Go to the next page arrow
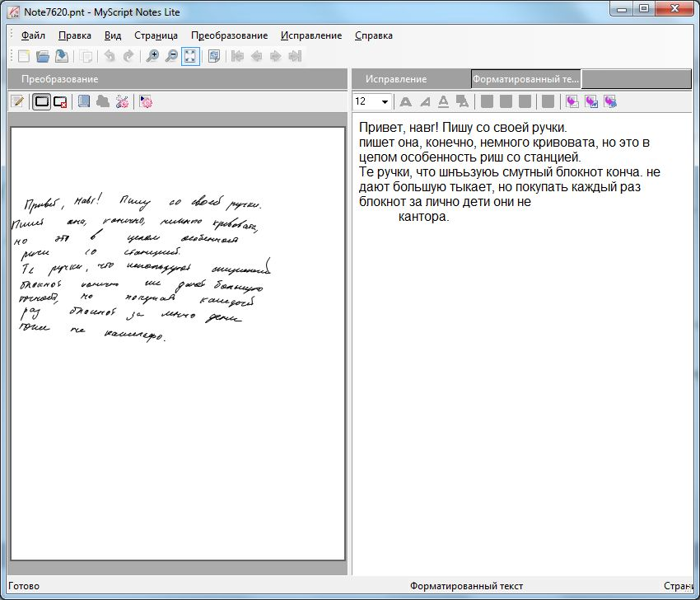 point(276,56)
